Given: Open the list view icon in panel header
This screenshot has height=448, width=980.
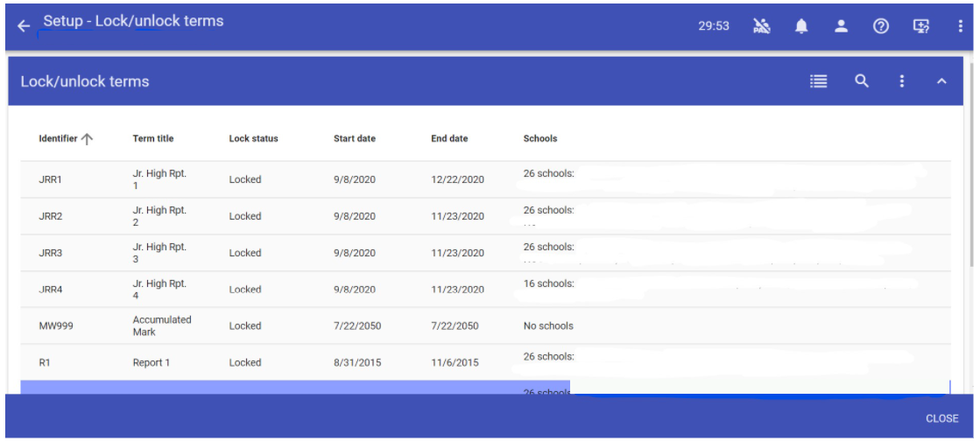Looking at the screenshot, I should pyautogui.click(x=818, y=81).
